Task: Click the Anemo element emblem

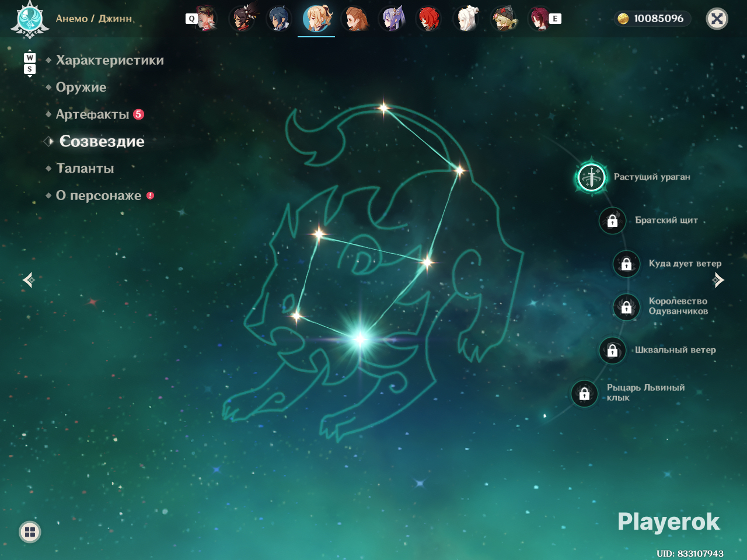Action: tap(30, 19)
